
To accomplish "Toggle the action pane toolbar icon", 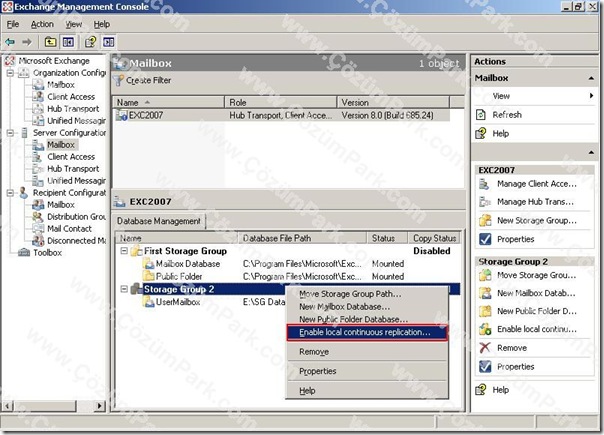I will [109, 42].
